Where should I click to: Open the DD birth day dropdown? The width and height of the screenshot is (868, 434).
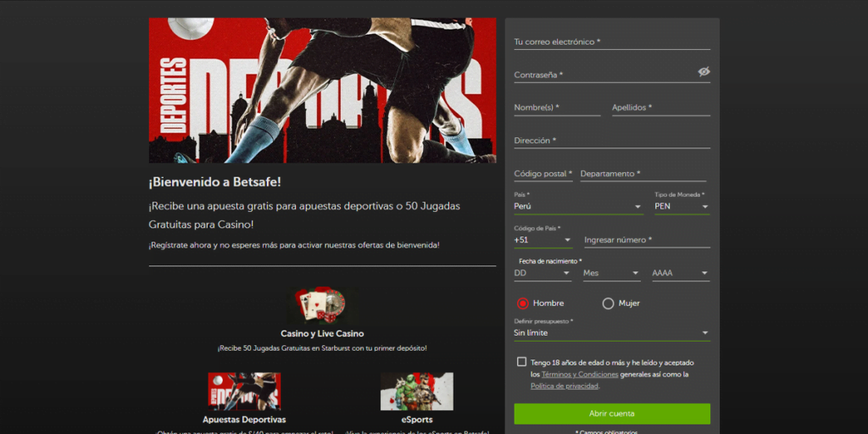(542, 273)
